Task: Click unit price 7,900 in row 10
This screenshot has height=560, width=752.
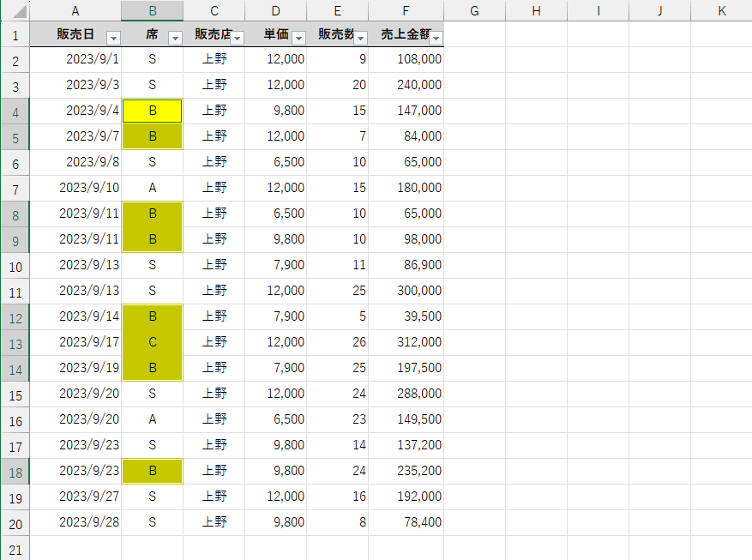Action: (276, 265)
